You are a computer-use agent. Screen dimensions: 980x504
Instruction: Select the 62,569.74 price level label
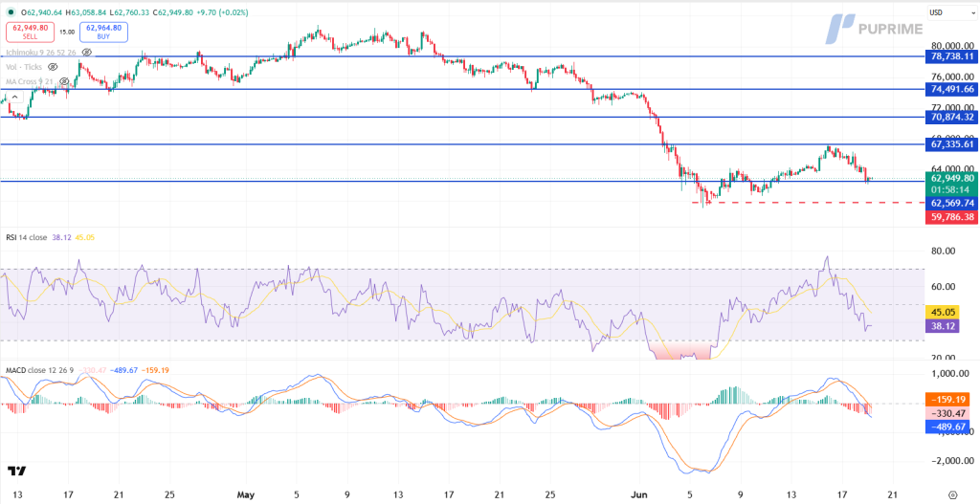(x=952, y=203)
